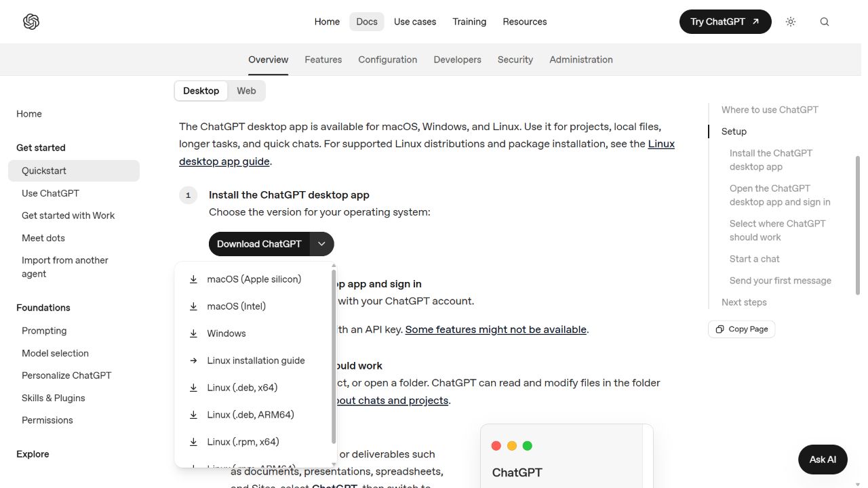Viewport: 868px width, 488px height.
Task: Click the download icon beside Linux (.deb, ARM64)
Action: click(x=193, y=415)
